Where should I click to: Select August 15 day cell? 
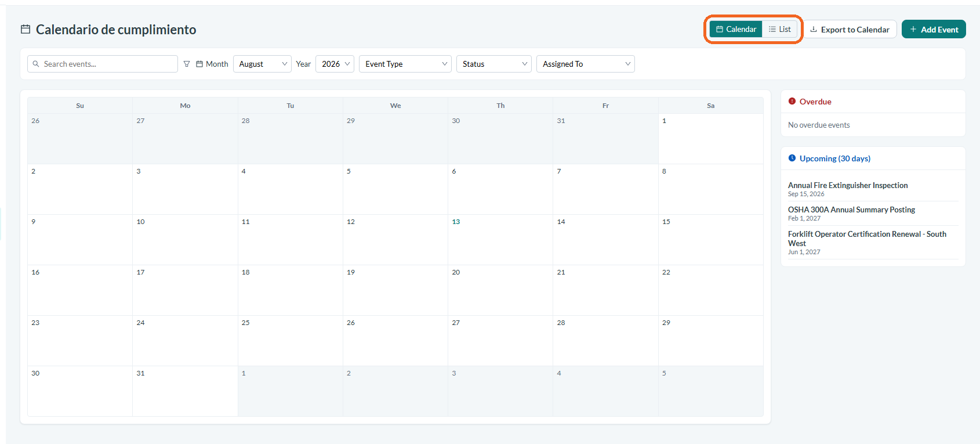point(710,240)
